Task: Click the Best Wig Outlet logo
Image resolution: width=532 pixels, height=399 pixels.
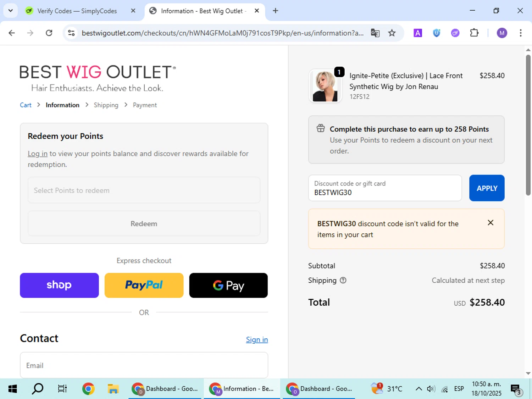Action: 98,78
